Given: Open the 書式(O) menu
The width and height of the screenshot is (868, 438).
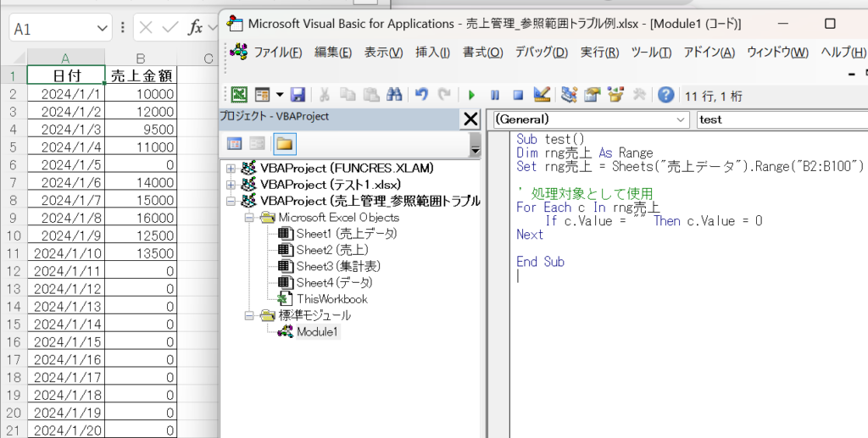Looking at the screenshot, I should [x=482, y=53].
